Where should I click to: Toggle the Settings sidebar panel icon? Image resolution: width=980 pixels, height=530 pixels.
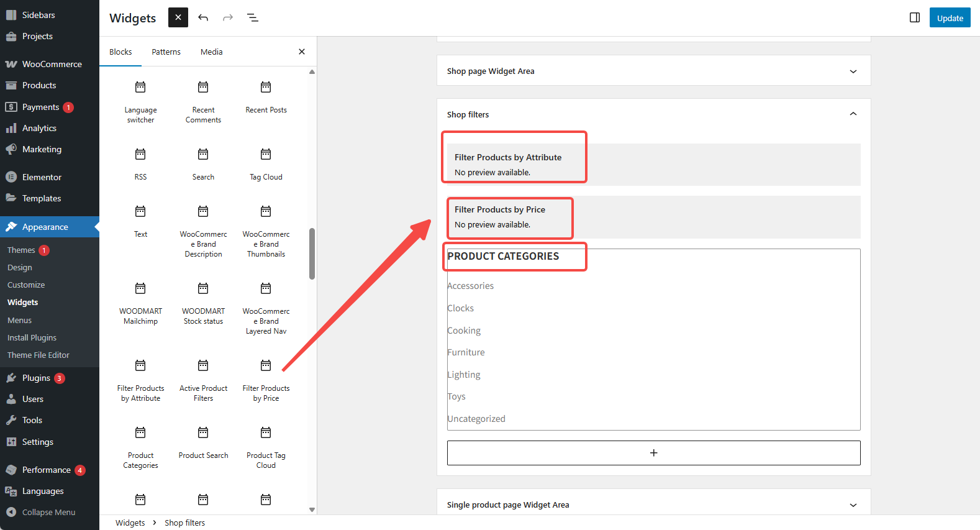[914, 17]
